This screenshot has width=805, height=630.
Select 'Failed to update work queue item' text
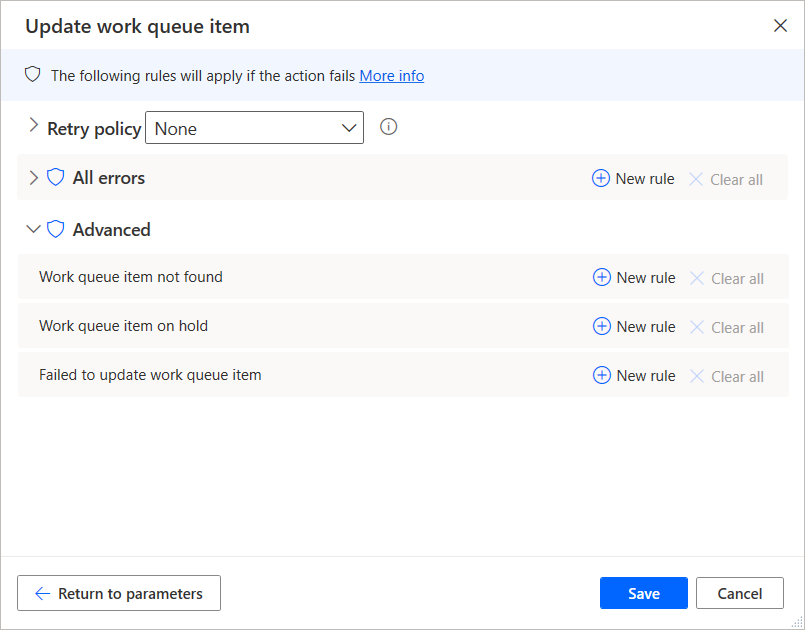[x=150, y=375]
